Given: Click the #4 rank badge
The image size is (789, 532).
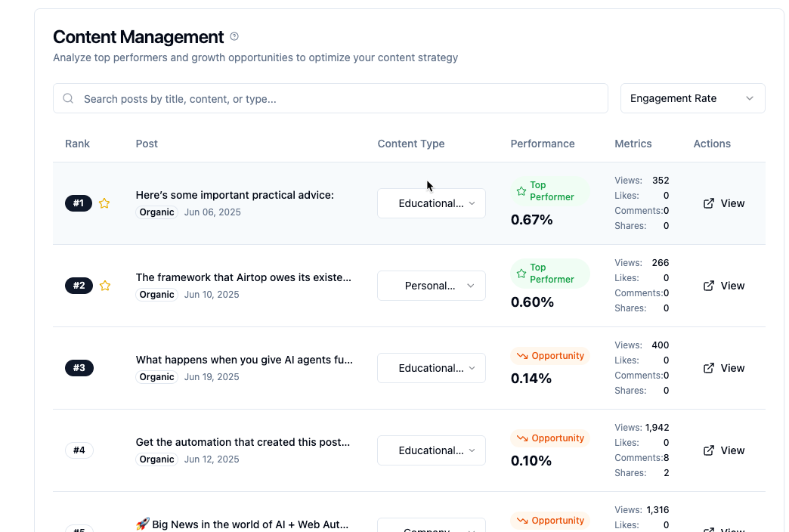Looking at the screenshot, I should [x=79, y=450].
